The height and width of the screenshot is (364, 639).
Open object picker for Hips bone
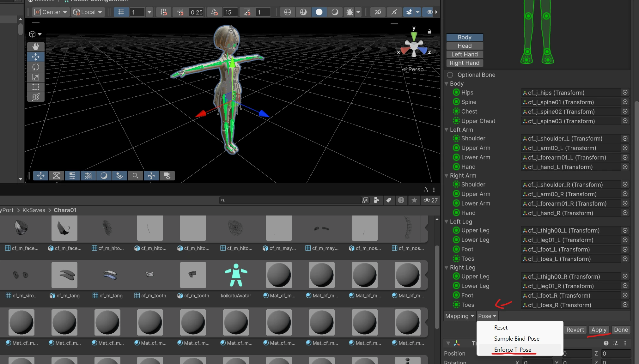coord(625,92)
